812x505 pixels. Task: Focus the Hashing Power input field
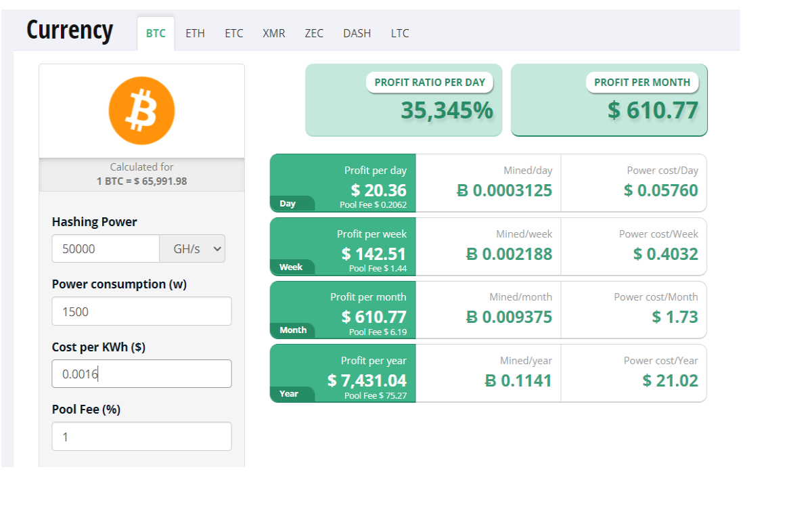[x=106, y=248]
